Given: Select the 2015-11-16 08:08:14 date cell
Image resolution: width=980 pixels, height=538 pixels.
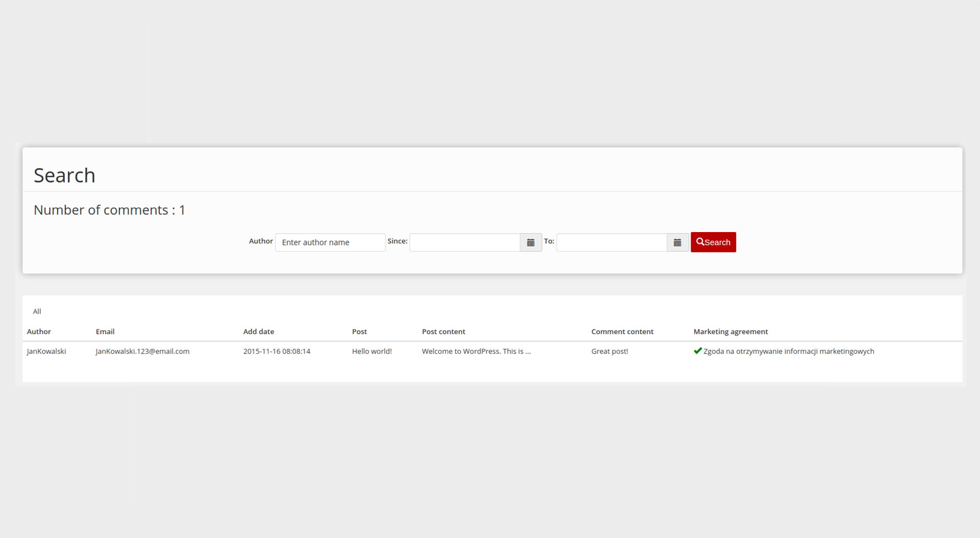Looking at the screenshot, I should click(x=277, y=351).
